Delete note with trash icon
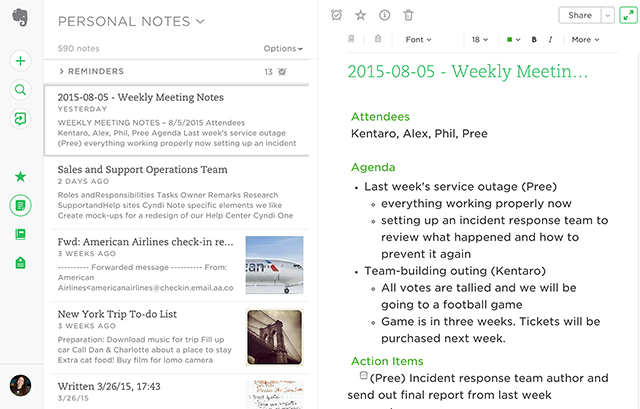Viewport: 640px width, 409px height. (408, 15)
